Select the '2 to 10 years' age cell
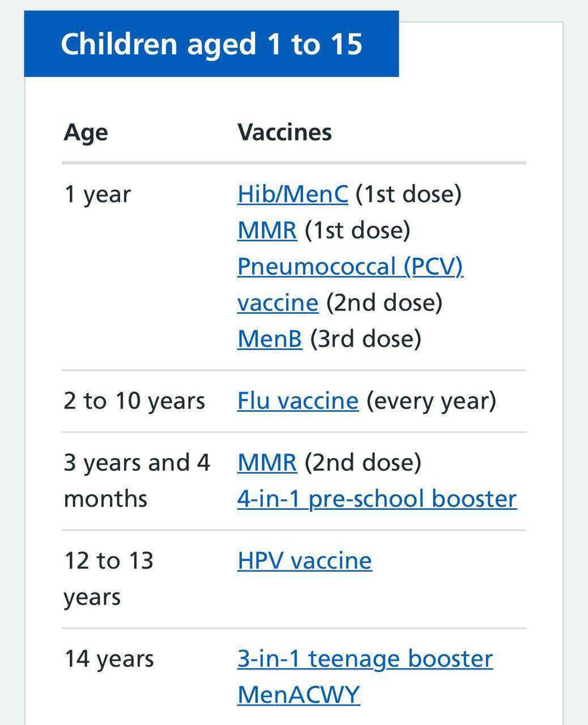 [x=134, y=401]
